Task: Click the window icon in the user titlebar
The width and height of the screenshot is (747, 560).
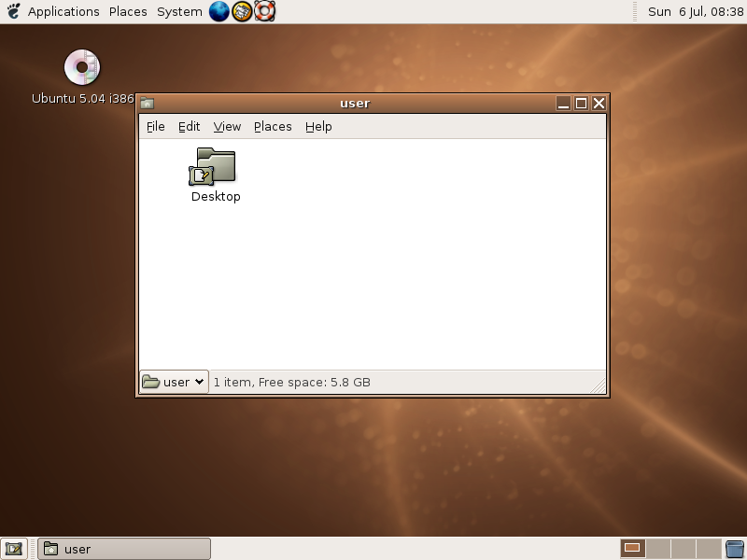Action: pos(149,104)
